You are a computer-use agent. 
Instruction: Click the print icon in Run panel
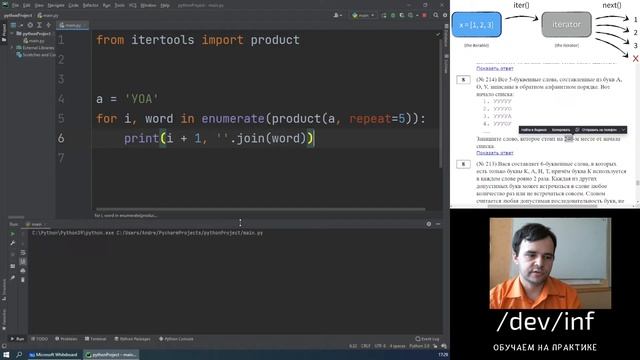(23, 270)
